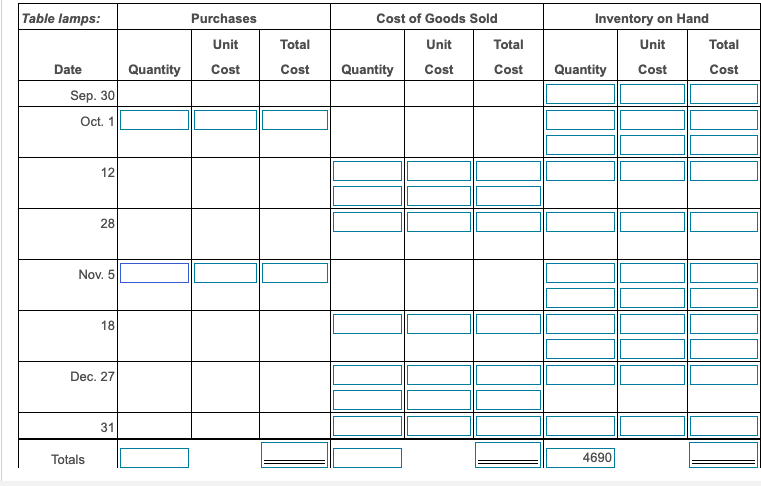Screen dimensions: 761x486
Task: Click the second Nov. 5 Inventory Unit Cost field
Action: coord(652,298)
